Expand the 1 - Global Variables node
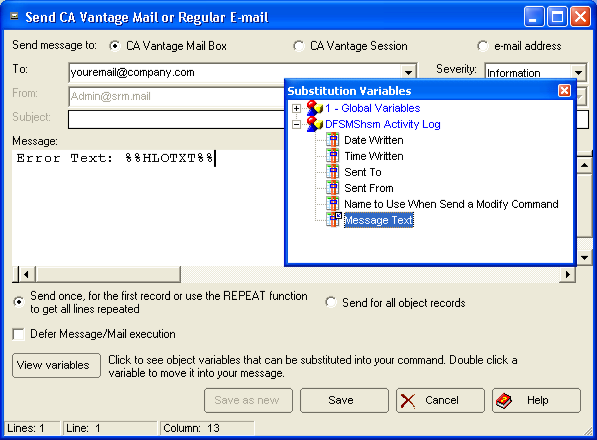Screen dimensions: 597x440 [296, 108]
